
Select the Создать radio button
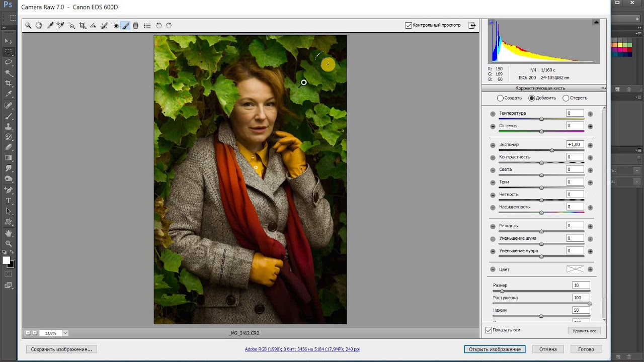click(500, 98)
